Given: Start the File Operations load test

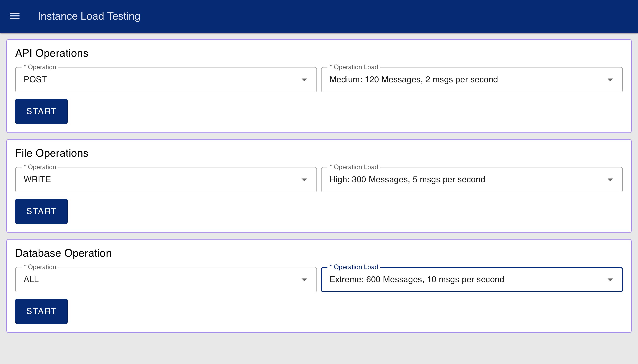Looking at the screenshot, I should coord(41,211).
